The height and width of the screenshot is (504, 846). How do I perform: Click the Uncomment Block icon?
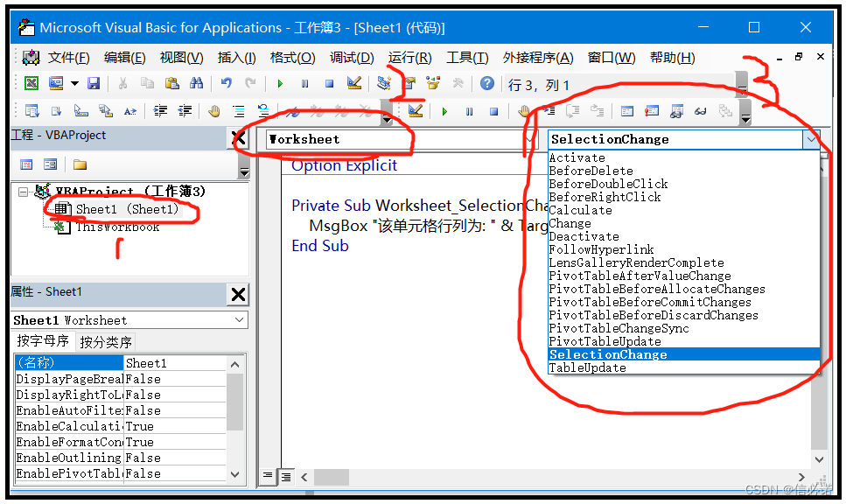point(263,111)
